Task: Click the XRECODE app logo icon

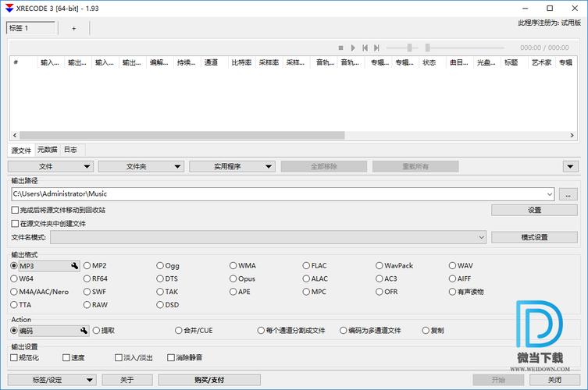Action: click(9, 9)
